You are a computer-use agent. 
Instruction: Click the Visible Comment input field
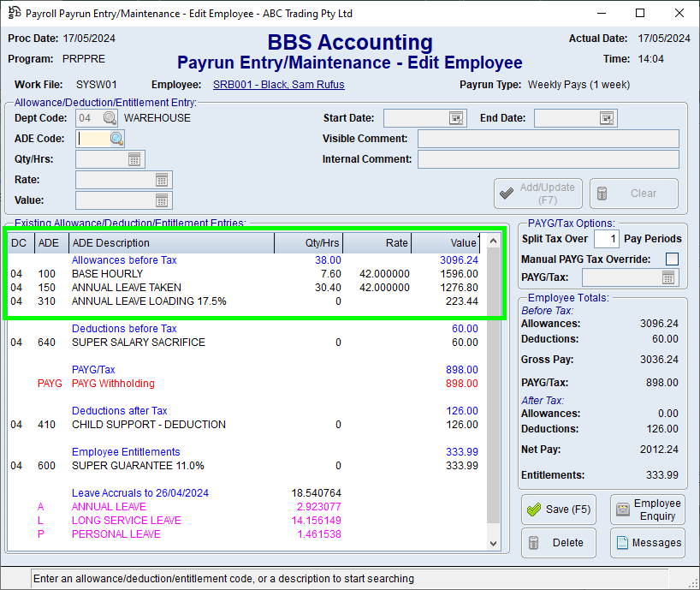click(548, 139)
